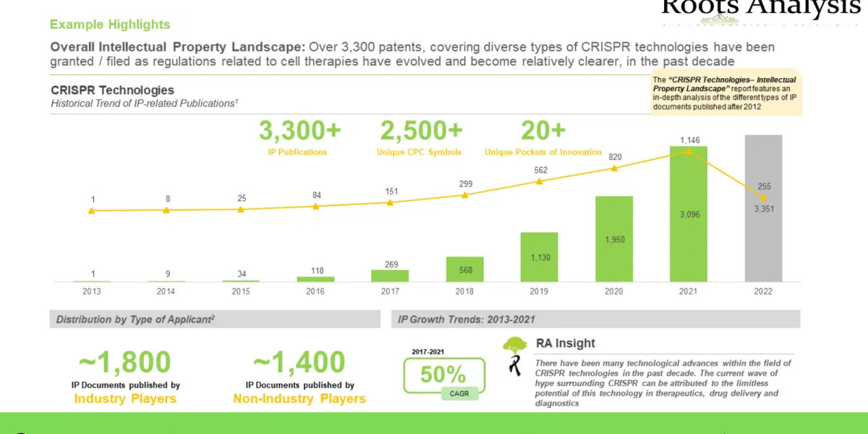Click the 3,300+ IP Publications statistic

[298, 137]
